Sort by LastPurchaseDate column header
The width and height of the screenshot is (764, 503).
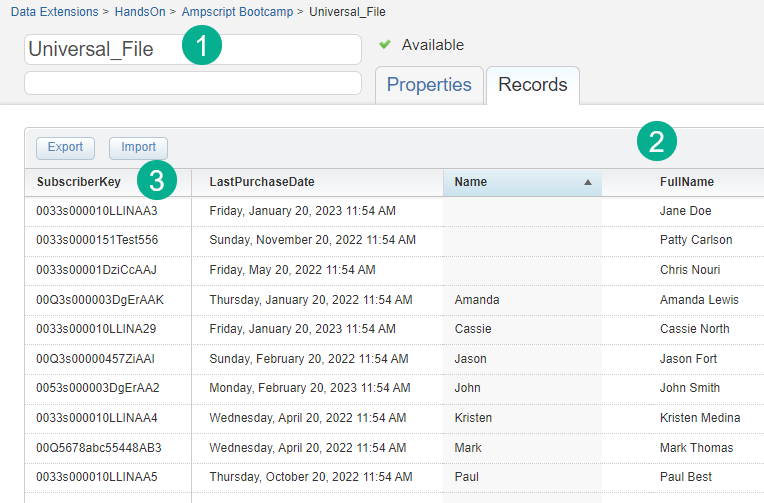262,182
